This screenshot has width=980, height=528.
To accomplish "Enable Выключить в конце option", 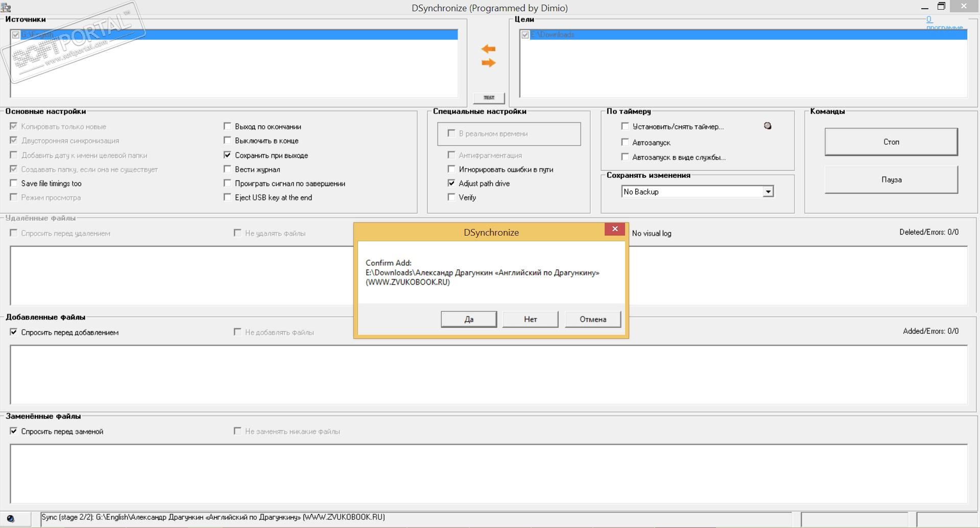I will [x=228, y=141].
